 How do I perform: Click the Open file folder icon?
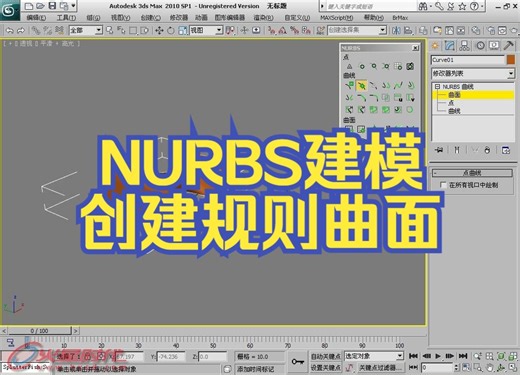click(40, 6)
